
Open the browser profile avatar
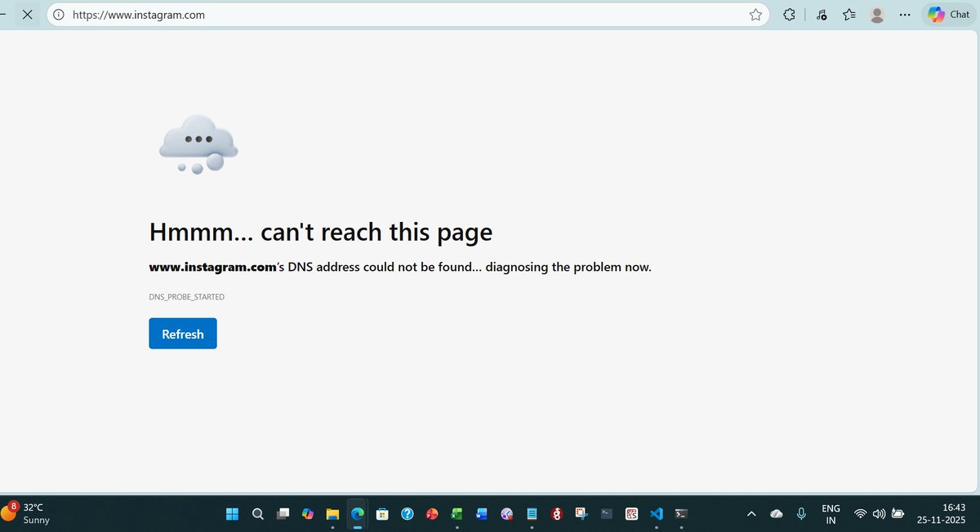click(x=877, y=15)
